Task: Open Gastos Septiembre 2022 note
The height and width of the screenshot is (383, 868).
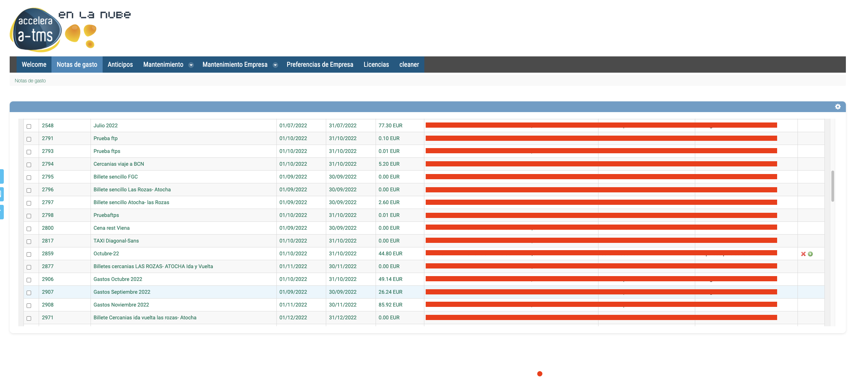Action: (122, 292)
